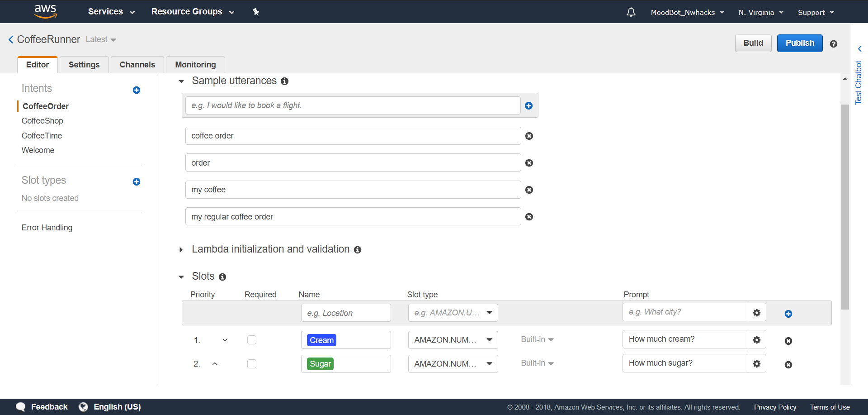The height and width of the screenshot is (415, 868).
Task: Add a new intent with plus icon
Action: coord(137,90)
